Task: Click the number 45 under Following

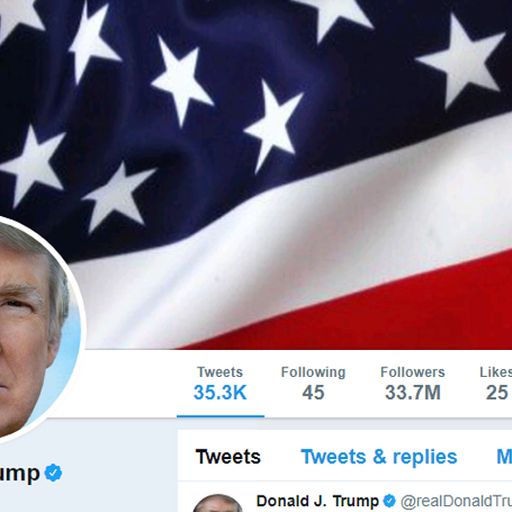Action: click(x=313, y=392)
